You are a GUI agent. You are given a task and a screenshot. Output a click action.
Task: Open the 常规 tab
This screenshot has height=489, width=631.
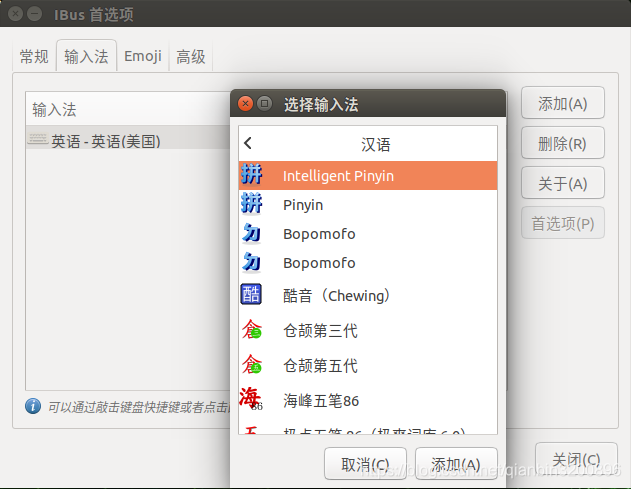[34, 56]
